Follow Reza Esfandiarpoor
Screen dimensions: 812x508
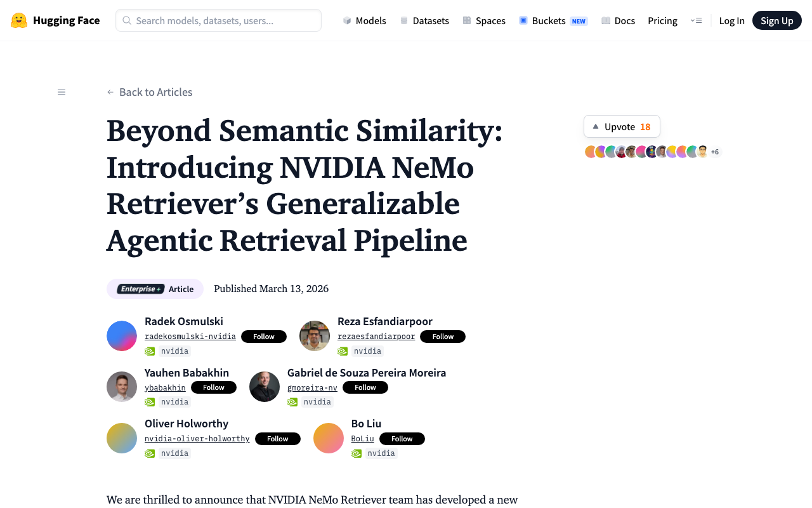tap(443, 337)
